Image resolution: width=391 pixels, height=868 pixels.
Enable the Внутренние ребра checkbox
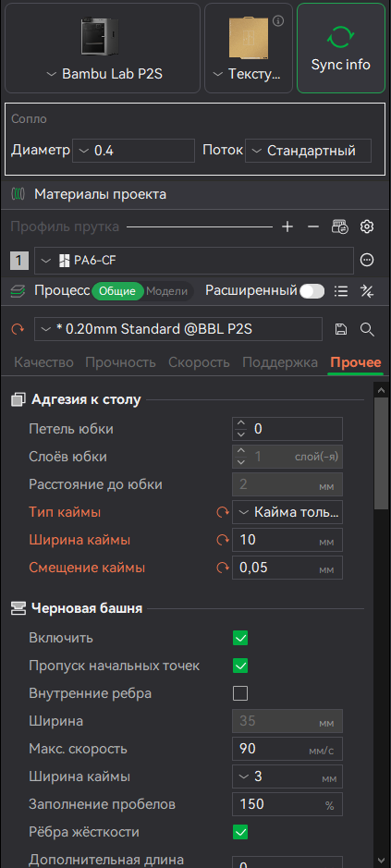tap(240, 693)
